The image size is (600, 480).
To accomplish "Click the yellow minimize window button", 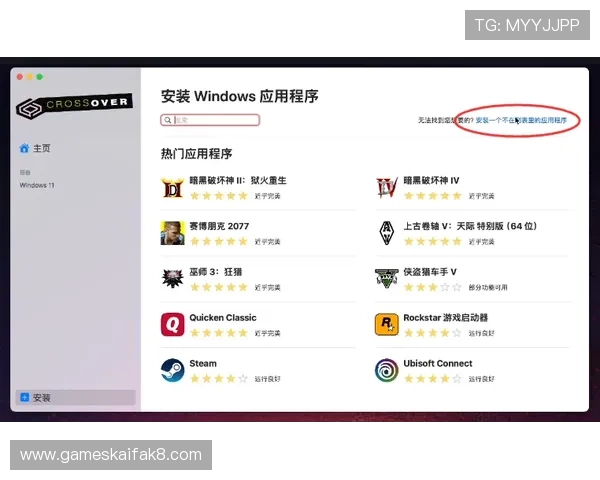I will coord(29,77).
